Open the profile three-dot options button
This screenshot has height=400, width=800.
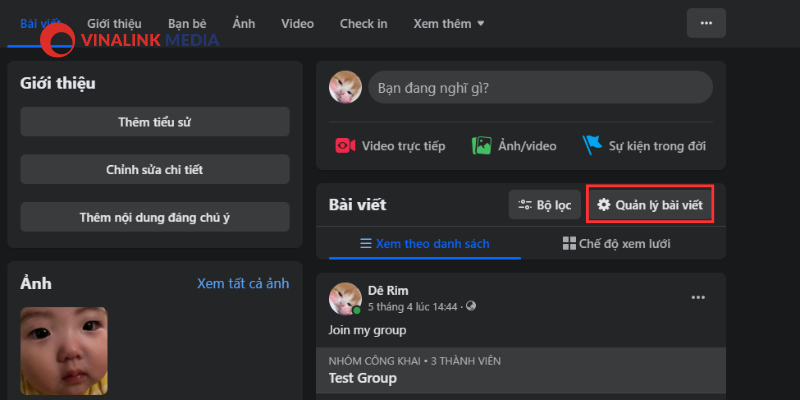pyautogui.click(x=706, y=23)
